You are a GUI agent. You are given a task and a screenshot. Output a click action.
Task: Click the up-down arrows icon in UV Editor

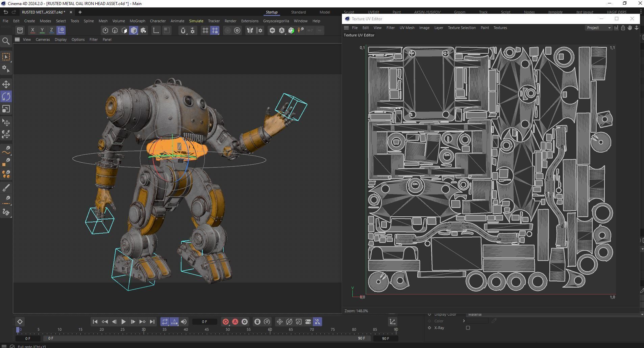point(637,28)
